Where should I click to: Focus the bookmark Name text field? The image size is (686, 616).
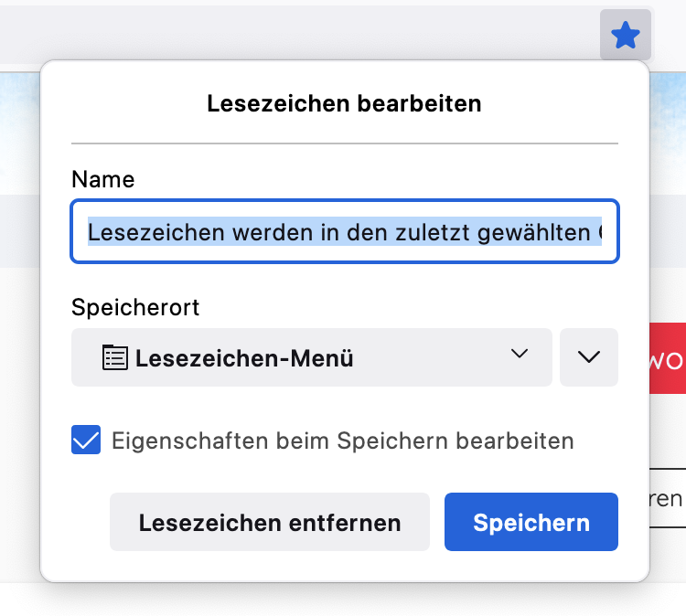344,232
